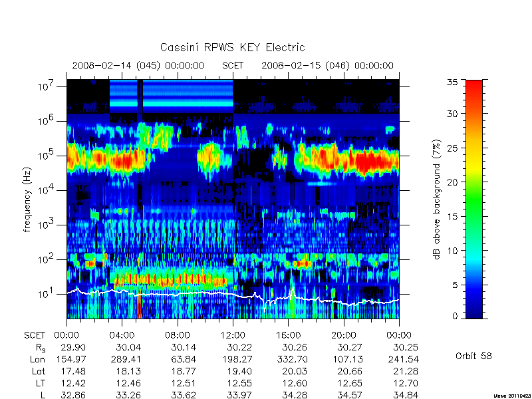The image size is (532, 399).
Task: Click the Lat value 18.13
Action: tap(128, 371)
